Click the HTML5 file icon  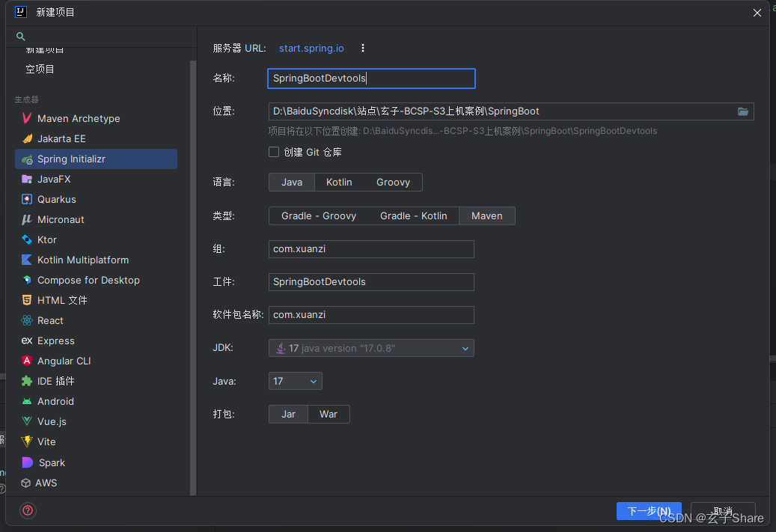point(27,300)
